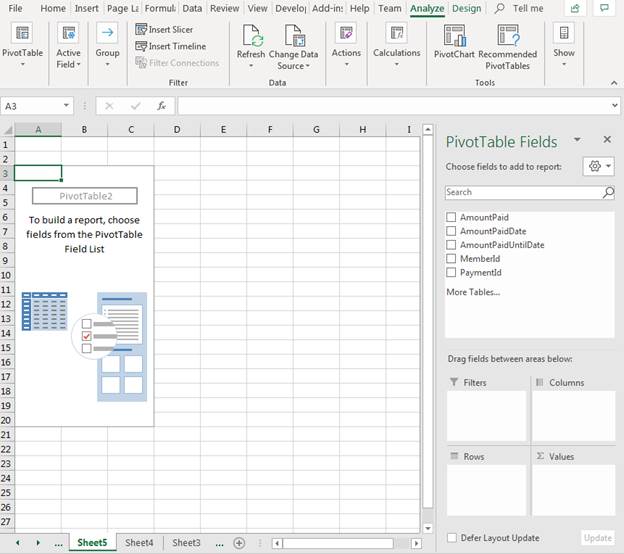Check the MemberId field

[451, 259]
